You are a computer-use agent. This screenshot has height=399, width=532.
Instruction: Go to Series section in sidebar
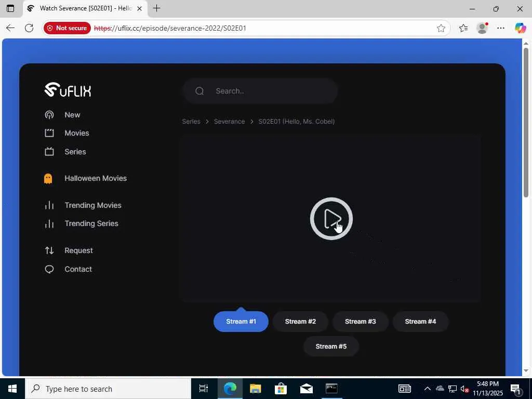point(75,152)
